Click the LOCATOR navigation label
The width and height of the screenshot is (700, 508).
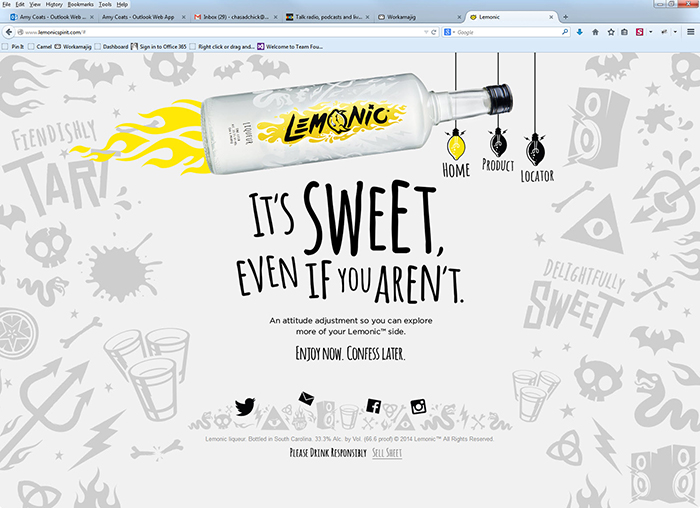click(x=537, y=176)
